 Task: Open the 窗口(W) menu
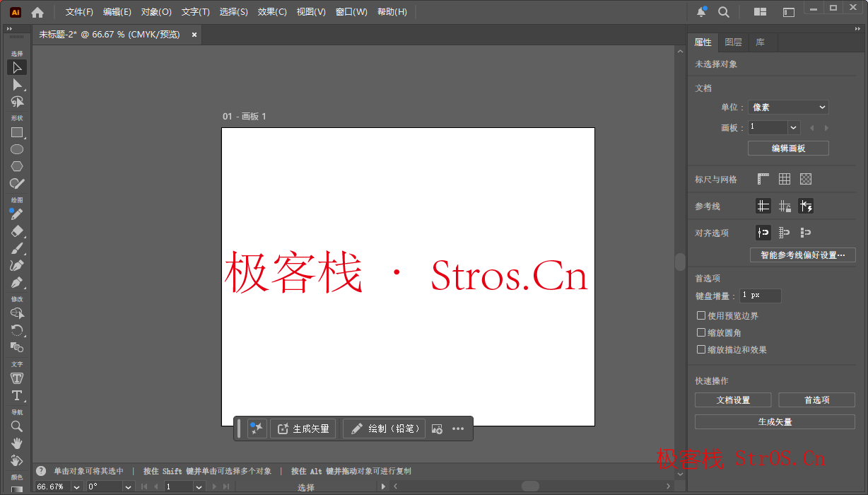(351, 12)
